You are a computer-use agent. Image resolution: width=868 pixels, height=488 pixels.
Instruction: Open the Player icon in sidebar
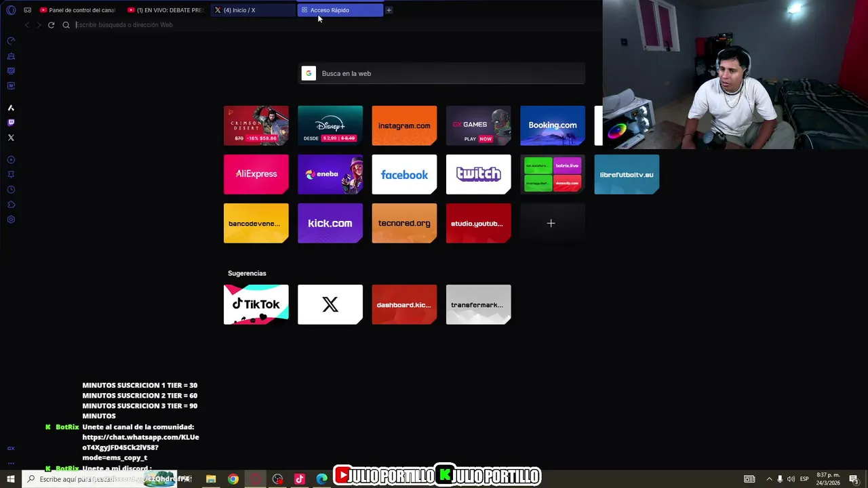(11, 160)
